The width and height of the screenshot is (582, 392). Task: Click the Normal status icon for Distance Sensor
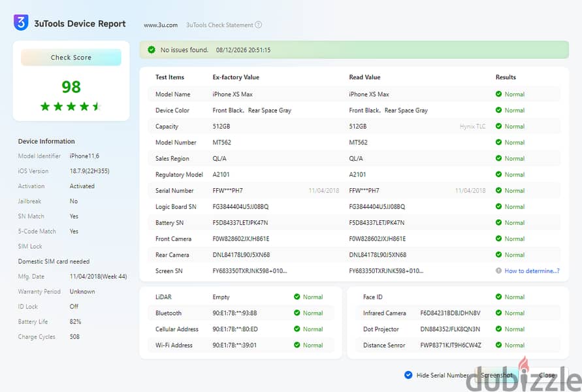point(498,345)
